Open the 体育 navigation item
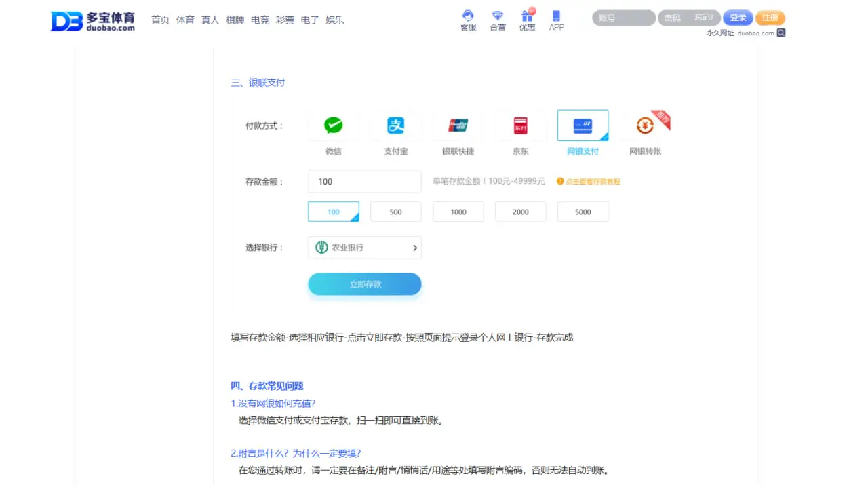 point(185,20)
